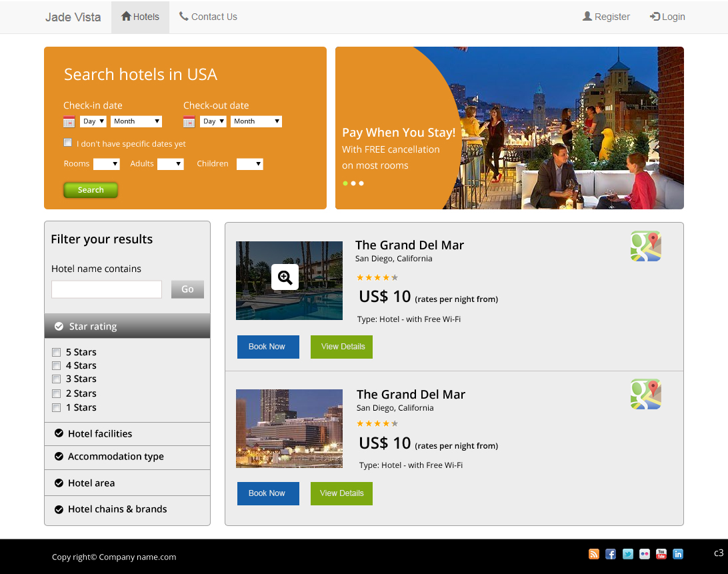This screenshot has width=728, height=574.
Task: Click the Jade Vista brand logo text
Action: click(73, 17)
